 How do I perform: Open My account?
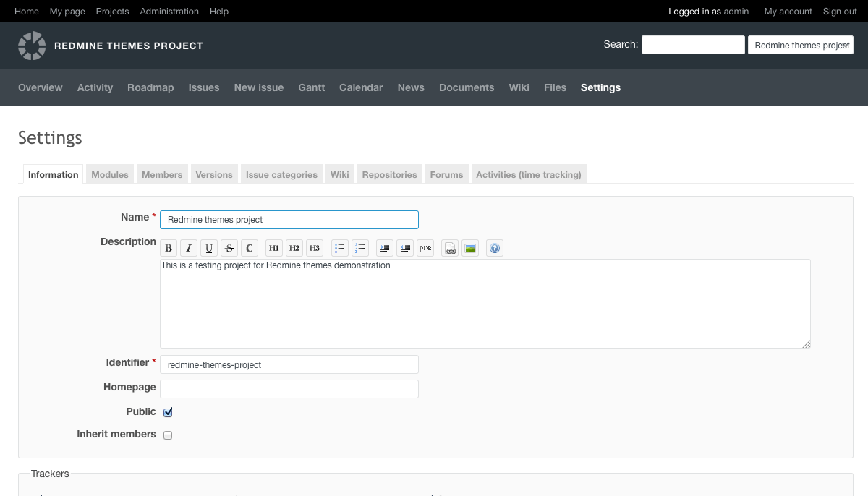tap(788, 11)
